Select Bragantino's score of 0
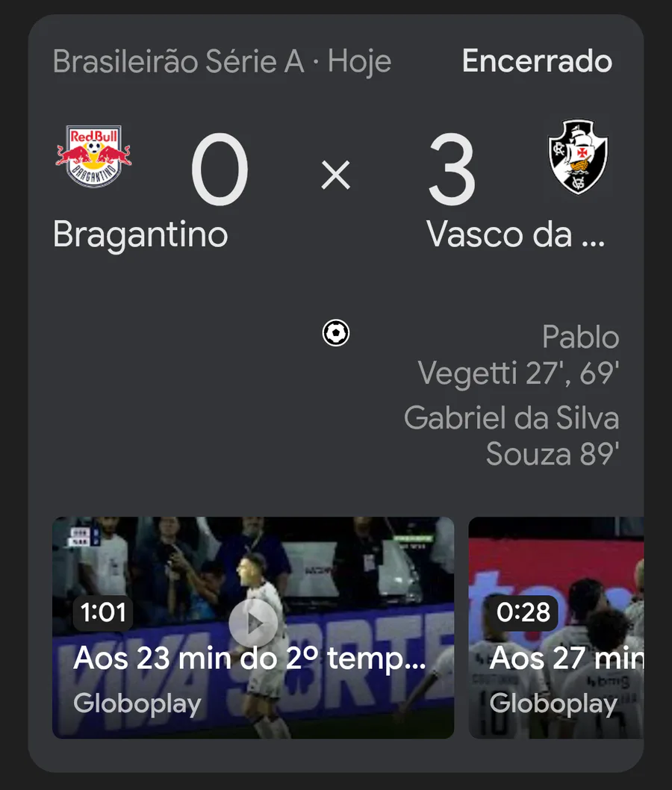The width and height of the screenshot is (672, 790). 220,173
